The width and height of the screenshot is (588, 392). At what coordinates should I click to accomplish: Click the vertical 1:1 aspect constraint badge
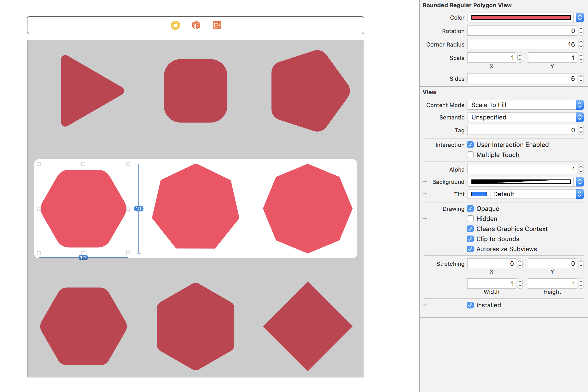(x=139, y=209)
